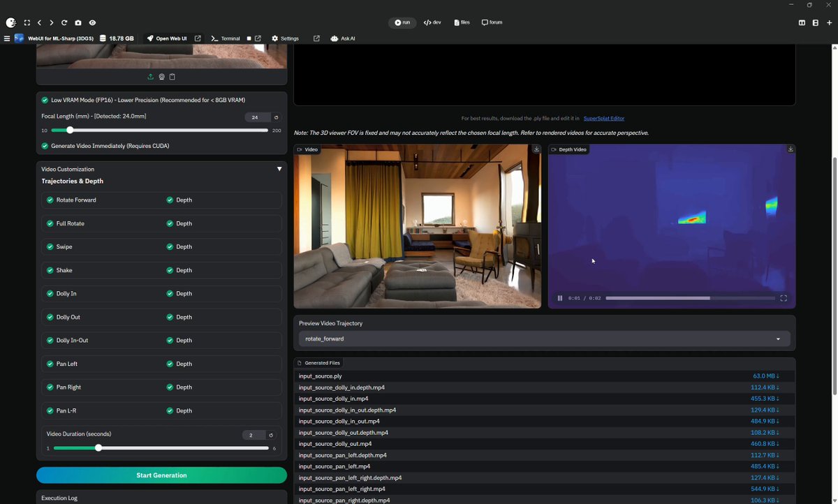Click the eye icon in the top bar
This screenshot has width=838, height=504.
pyautogui.click(x=92, y=22)
